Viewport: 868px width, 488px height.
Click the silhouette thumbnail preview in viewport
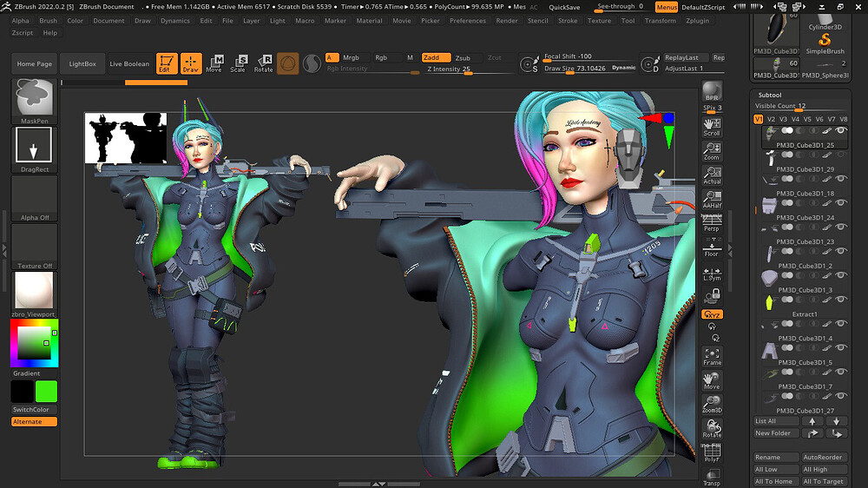126,138
